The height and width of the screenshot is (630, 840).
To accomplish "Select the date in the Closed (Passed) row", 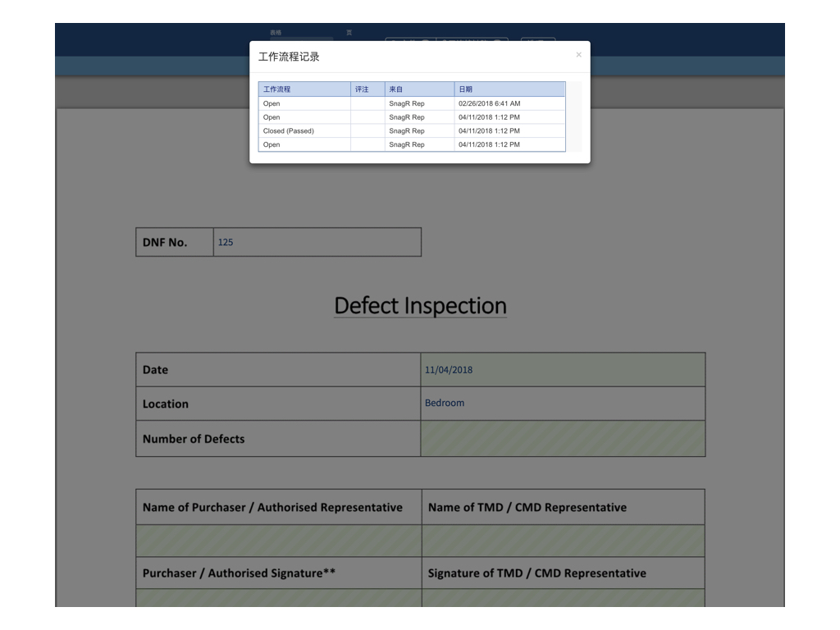I will tap(509, 130).
